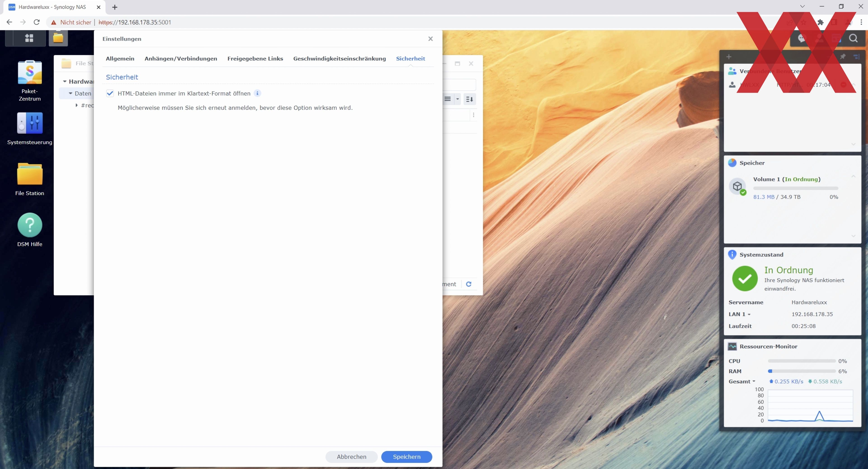Image resolution: width=868 pixels, height=469 pixels.
Task: Open the three-dot column menu in File Station
Action: (x=473, y=115)
